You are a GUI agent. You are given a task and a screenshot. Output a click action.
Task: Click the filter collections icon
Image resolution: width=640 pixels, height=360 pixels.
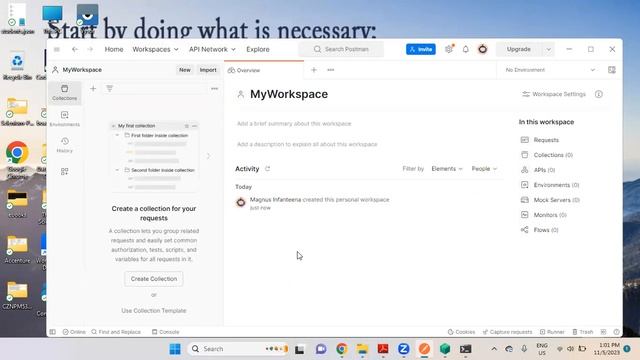point(109,89)
